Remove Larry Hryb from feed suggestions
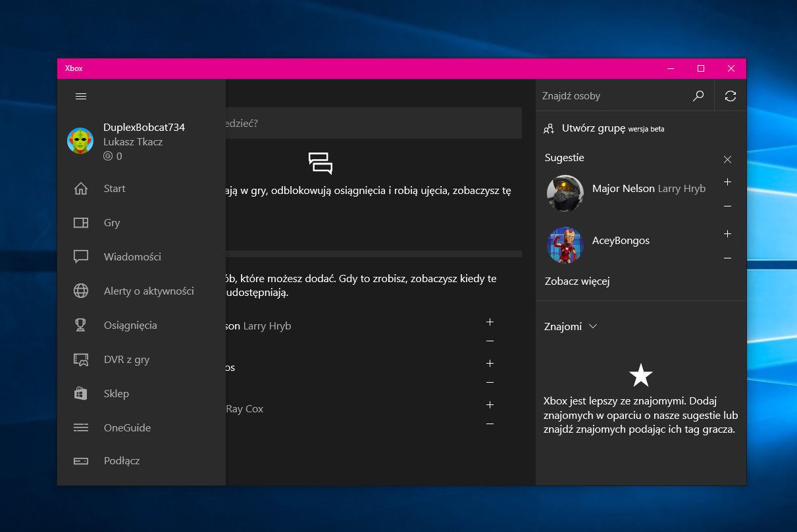The image size is (797, 532). point(490,341)
